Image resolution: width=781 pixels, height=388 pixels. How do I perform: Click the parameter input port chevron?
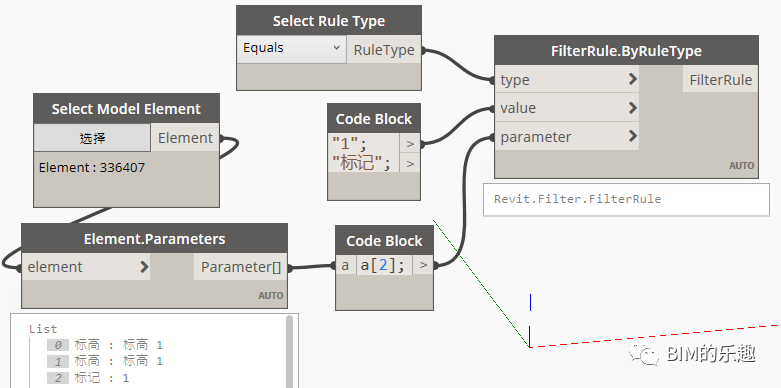pyautogui.click(x=633, y=136)
